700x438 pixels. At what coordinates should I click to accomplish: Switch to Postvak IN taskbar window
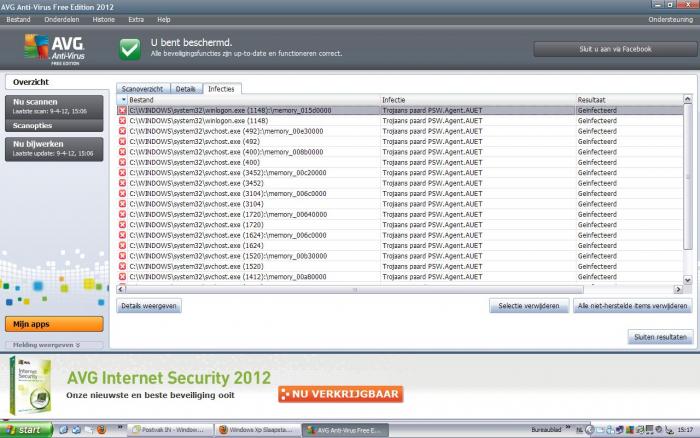[x=171, y=430]
